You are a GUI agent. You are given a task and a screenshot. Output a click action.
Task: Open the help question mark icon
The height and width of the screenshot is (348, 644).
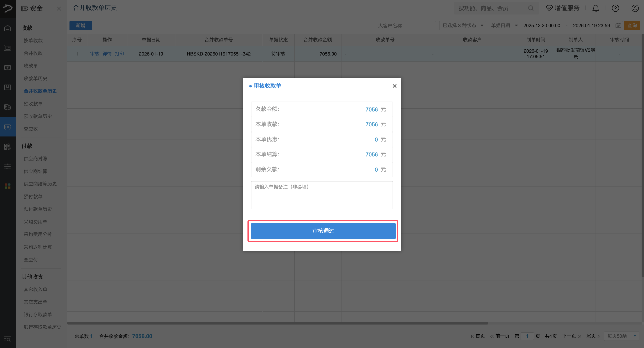click(615, 9)
